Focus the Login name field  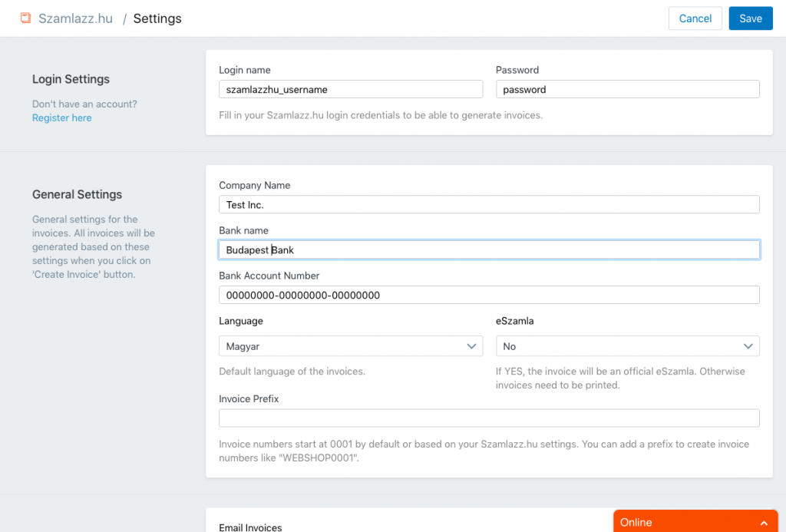pyautogui.click(x=350, y=89)
